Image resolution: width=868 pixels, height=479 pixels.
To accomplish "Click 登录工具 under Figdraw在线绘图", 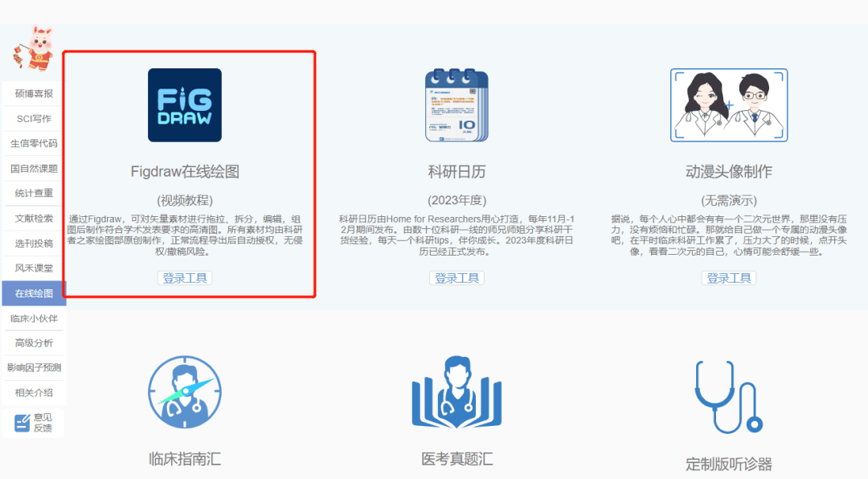I will tap(184, 278).
